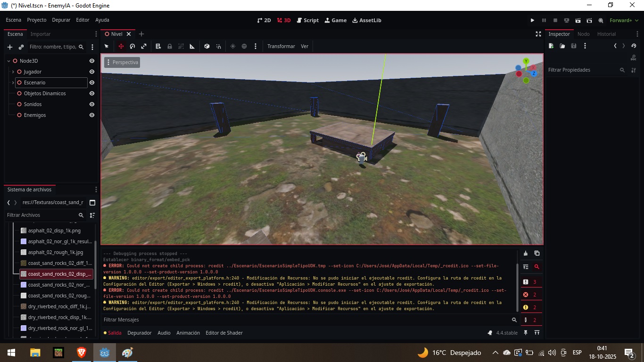The width and height of the screenshot is (644, 362).
Task: Toggle the output search bar visibility
Action: pos(537,267)
